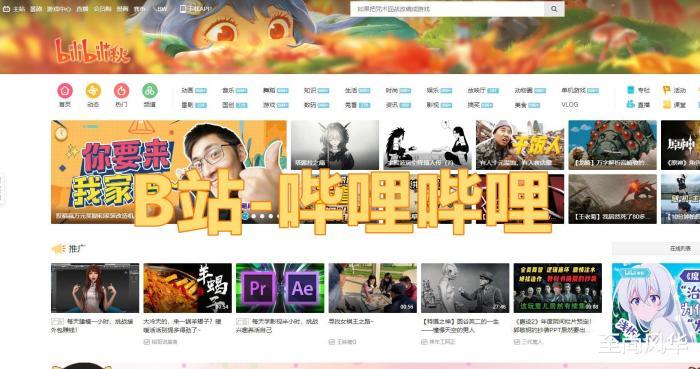The image size is (700, 369).
Task: Open 游戏中心 in the top bar
Action: 59,9
